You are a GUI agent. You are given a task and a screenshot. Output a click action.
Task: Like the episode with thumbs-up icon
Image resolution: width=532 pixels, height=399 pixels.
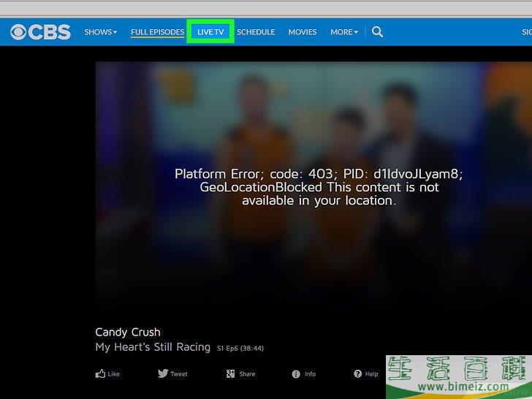[x=101, y=373]
